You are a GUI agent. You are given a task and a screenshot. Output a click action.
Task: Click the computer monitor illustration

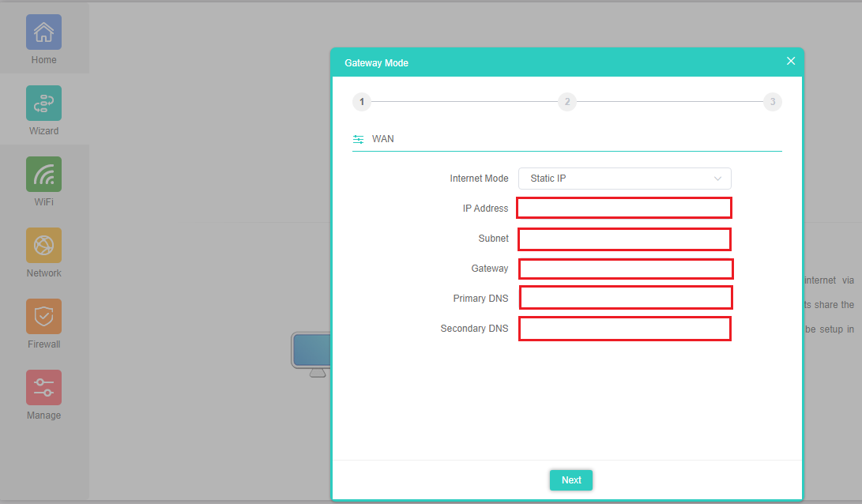click(310, 353)
